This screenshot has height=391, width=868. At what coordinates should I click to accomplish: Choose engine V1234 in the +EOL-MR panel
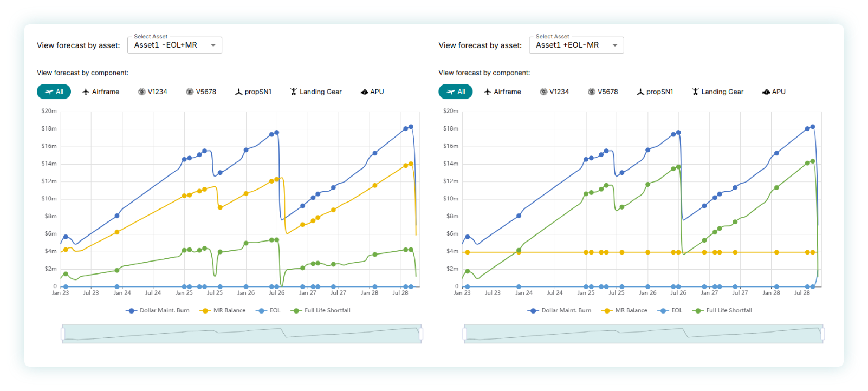point(554,92)
